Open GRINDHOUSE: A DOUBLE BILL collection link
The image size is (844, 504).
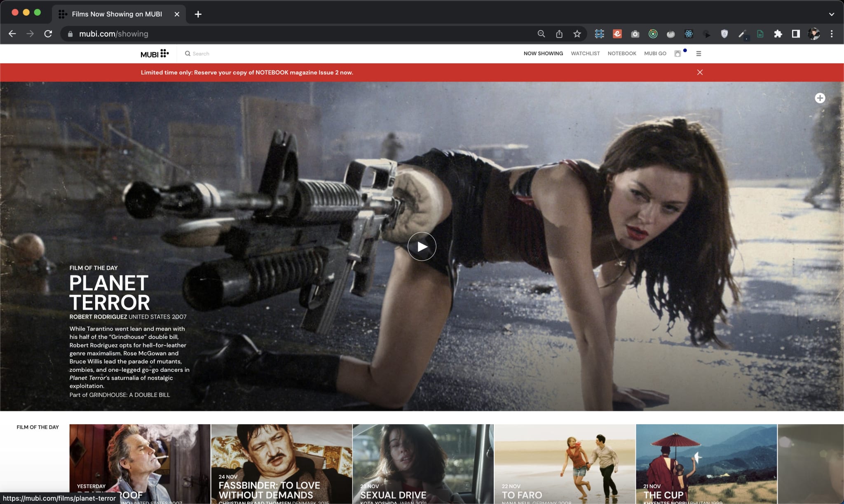click(x=129, y=394)
